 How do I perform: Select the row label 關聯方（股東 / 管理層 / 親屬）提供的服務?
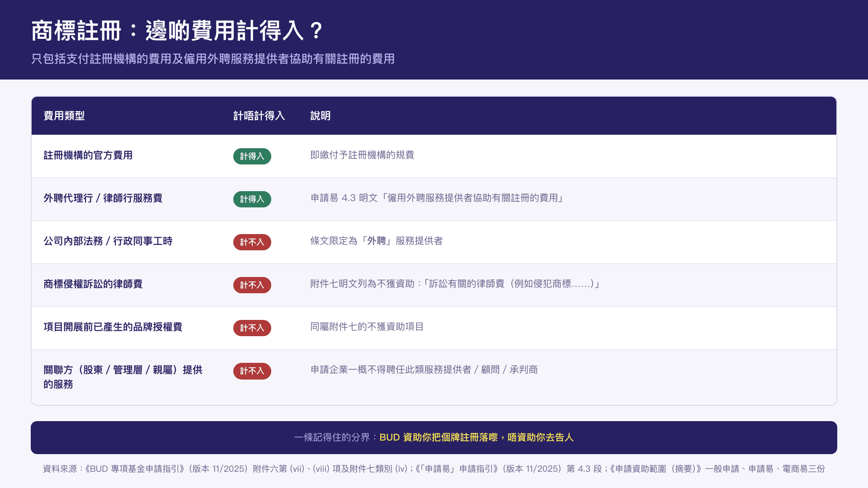click(x=123, y=377)
